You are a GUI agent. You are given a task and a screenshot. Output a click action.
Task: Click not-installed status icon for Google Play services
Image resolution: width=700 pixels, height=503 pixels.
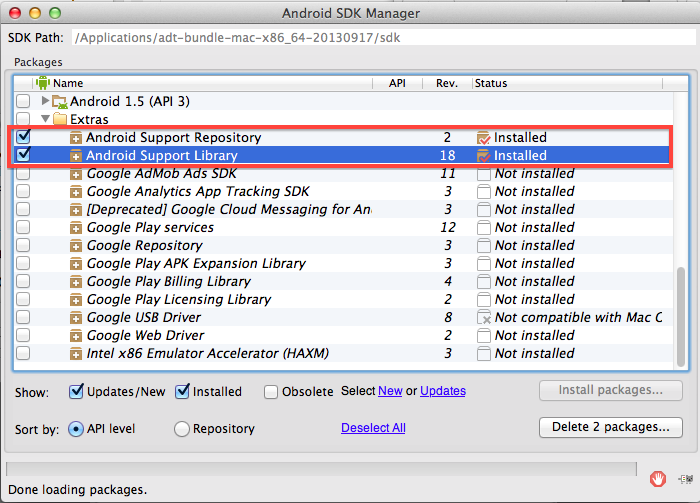pyautogui.click(x=483, y=228)
